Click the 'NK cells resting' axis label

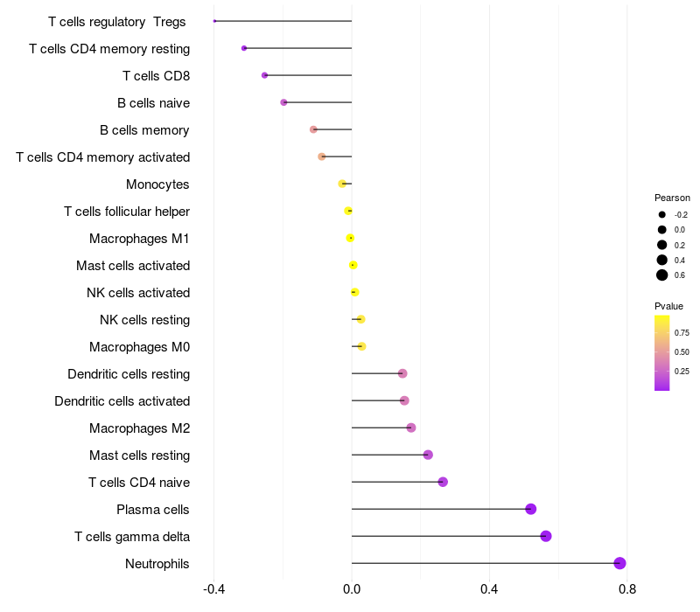(145, 320)
